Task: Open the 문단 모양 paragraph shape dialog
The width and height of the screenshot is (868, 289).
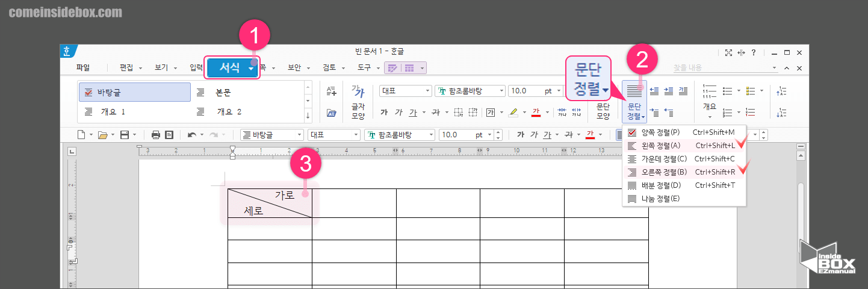Action: tap(603, 111)
